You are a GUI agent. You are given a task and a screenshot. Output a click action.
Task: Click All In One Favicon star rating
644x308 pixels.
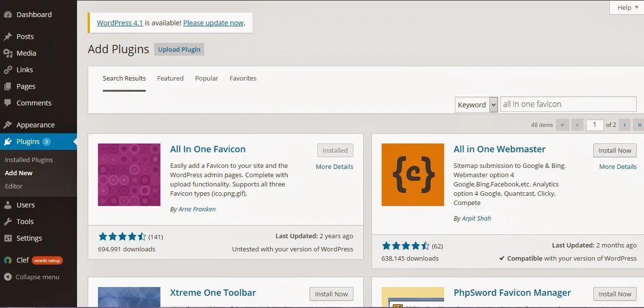(x=122, y=237)
